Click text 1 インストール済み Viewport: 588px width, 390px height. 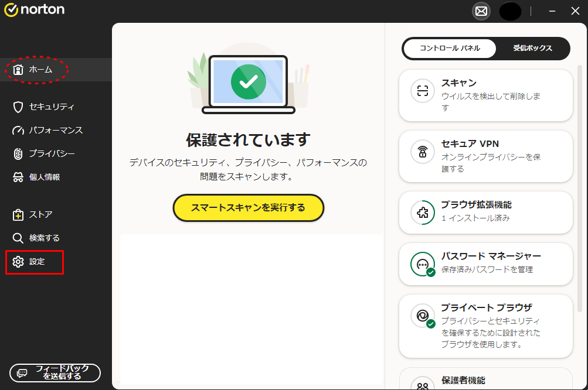[475, 218]
